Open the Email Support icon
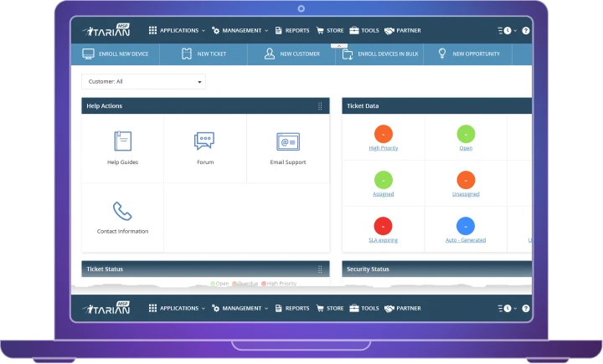Screen dimensions: 603x364 (x=288, y=141)
